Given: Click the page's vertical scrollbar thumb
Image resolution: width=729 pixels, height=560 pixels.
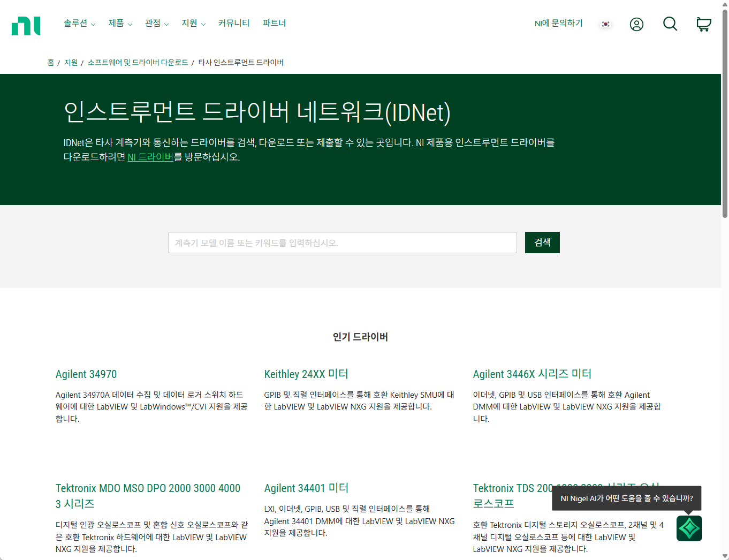Looking at the screenshot, I should tap(725, 112).
